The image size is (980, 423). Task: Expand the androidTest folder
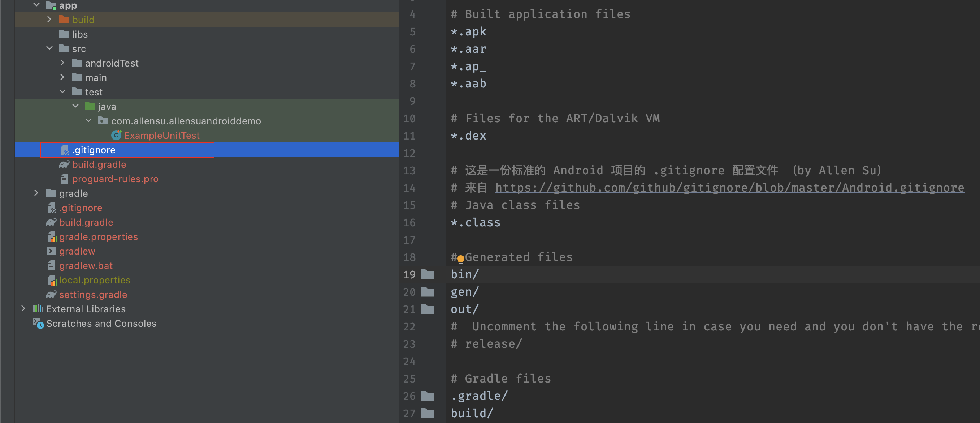[x=62, y=63]
